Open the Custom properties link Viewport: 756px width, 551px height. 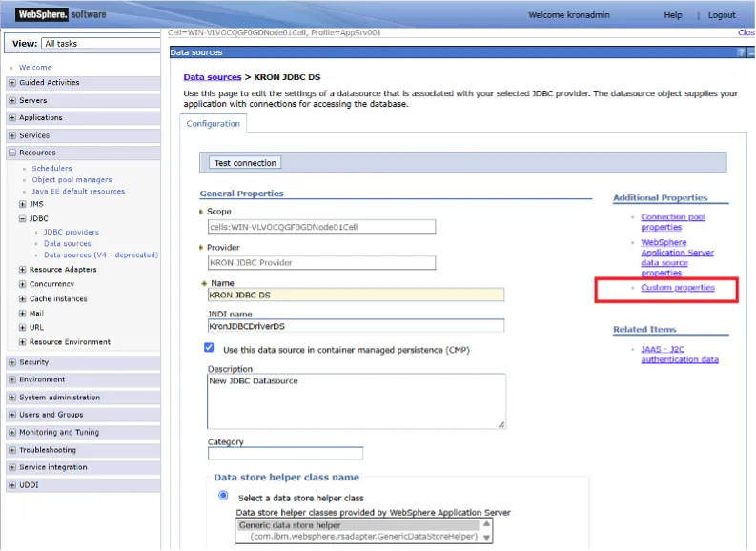(678, 288)
